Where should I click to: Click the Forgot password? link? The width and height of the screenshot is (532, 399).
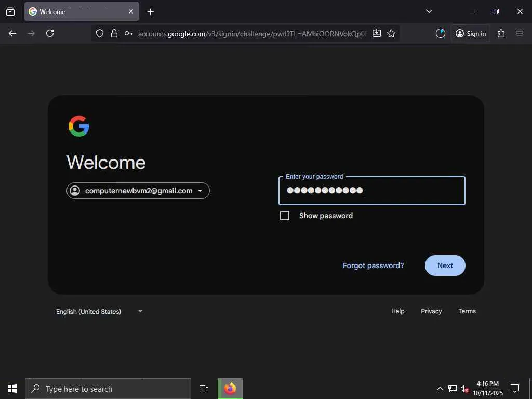tap(373, 265)
